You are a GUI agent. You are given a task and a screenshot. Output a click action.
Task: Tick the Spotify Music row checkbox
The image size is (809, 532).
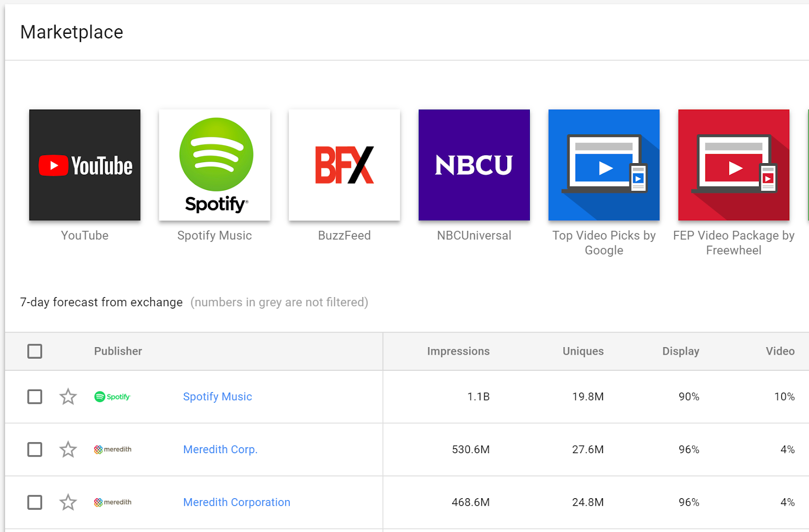coord(35,397)
